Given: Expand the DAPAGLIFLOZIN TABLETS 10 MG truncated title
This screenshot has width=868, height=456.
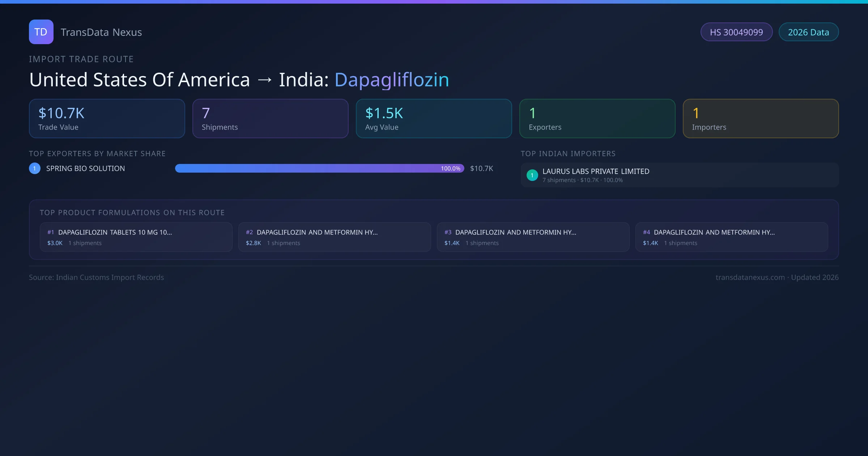Looking at the screenshot, I should [x=116, y=232].
